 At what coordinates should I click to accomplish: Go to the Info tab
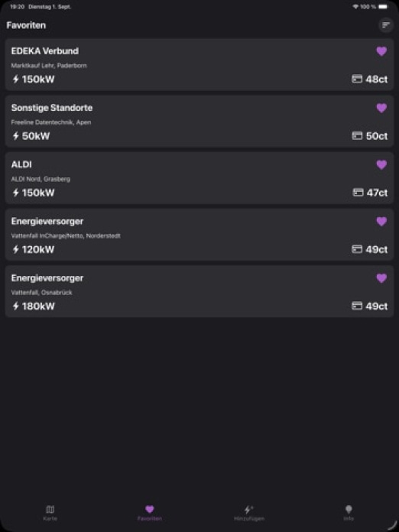tap(349, 513)
